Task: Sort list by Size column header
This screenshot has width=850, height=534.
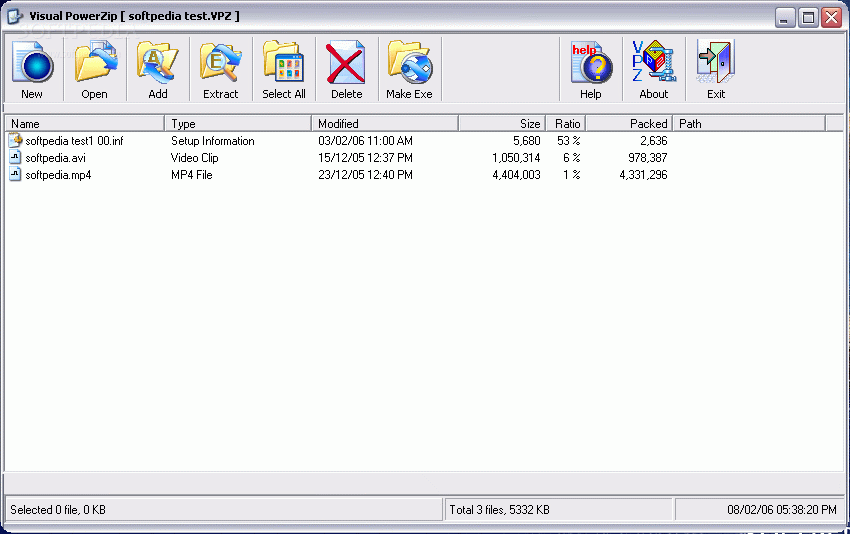Action: pos(503,124)
